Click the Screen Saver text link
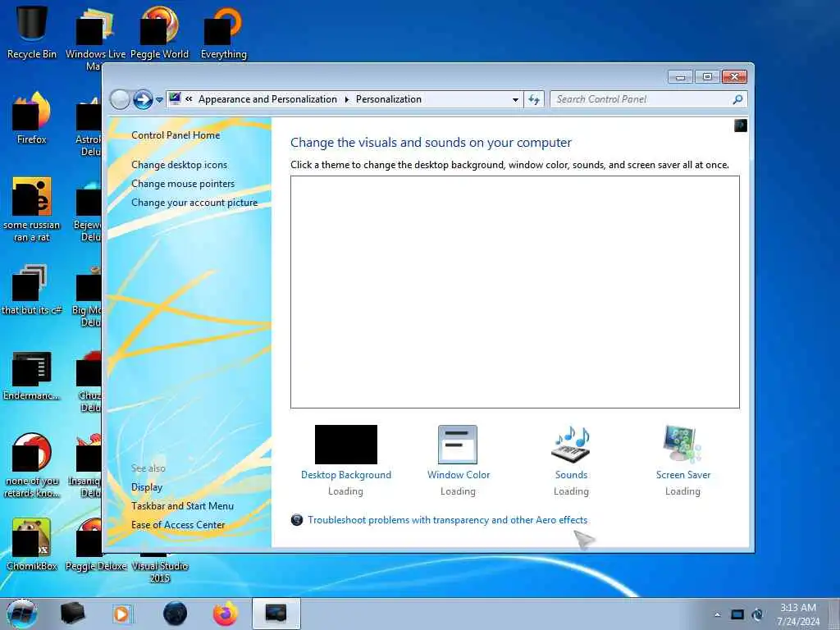The width and height of the screenshot is (840, 630). point(683,475)
